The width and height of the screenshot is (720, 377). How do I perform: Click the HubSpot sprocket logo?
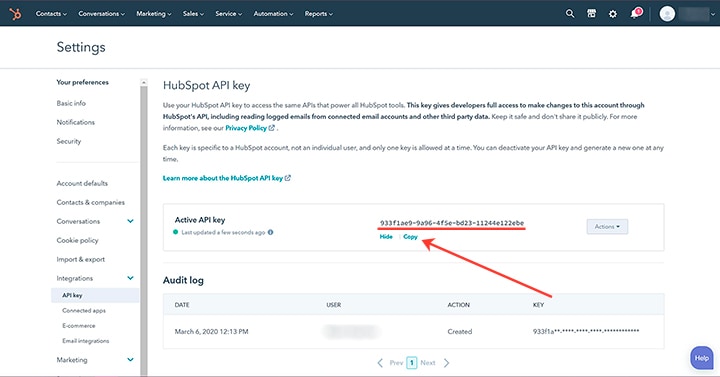point(16,14)
